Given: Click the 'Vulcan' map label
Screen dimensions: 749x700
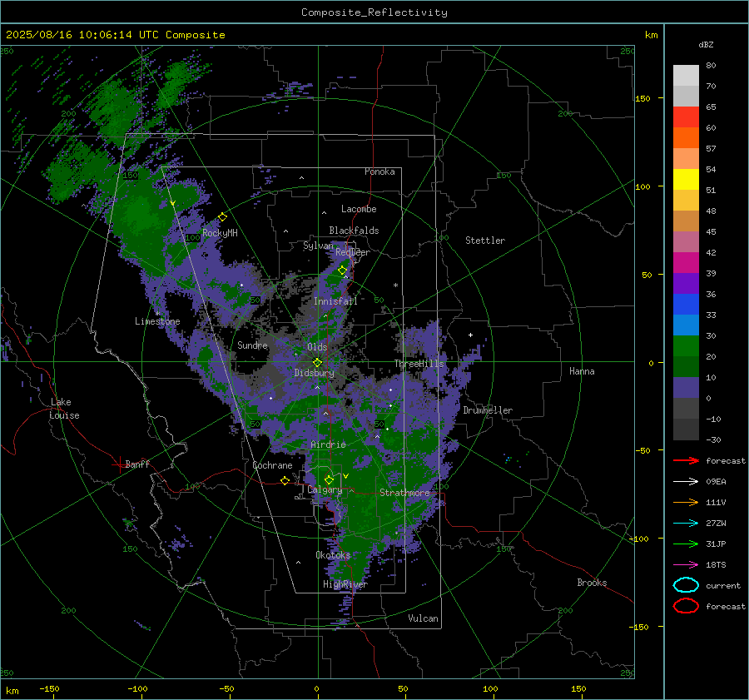Looking at the screenshot, I should (x=423, y=618).
